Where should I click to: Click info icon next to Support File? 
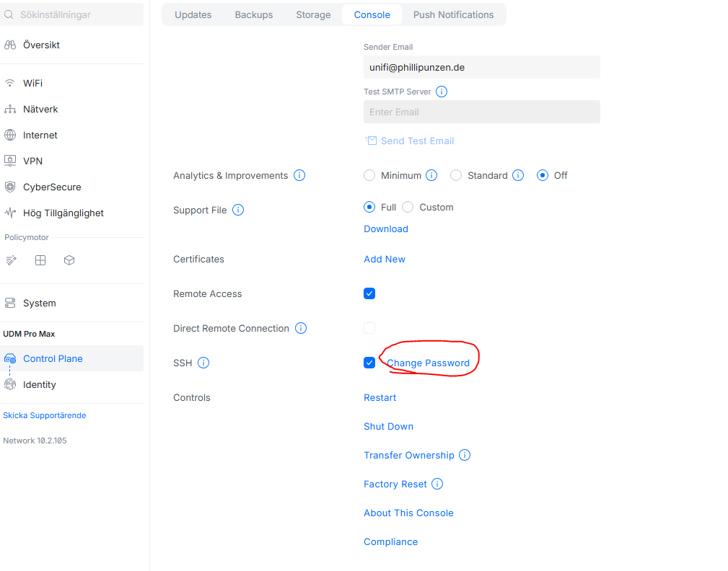point(238,210)
